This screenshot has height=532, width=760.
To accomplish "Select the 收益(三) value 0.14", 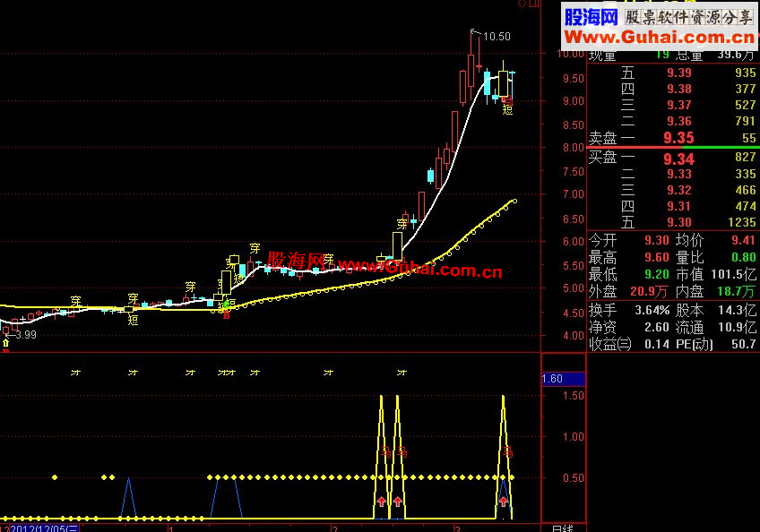I will (657, 345).
